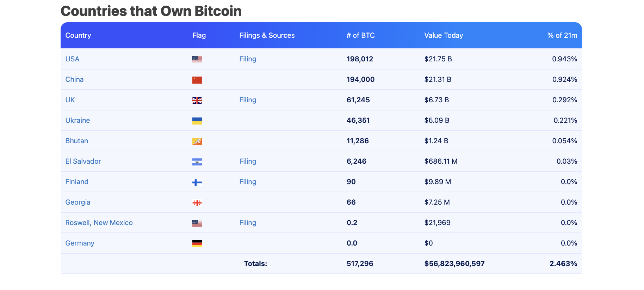Open the Germany country link
644x290 pixels.
[80, 243]
